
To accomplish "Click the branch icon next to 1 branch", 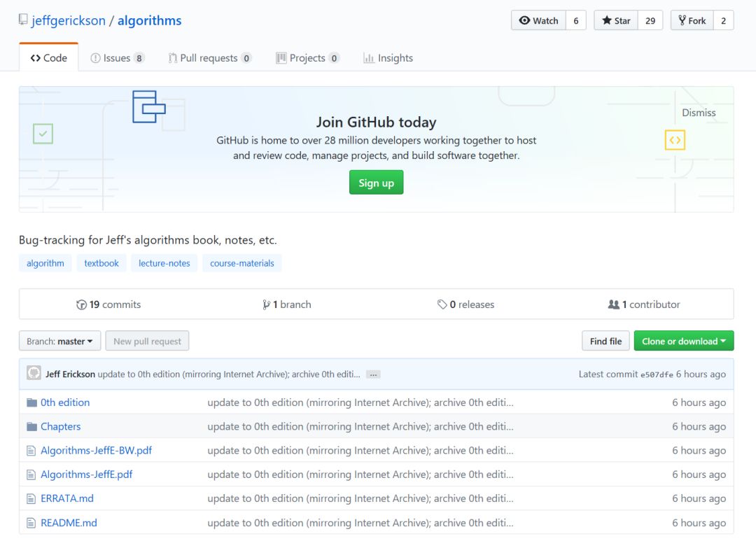I will point(266,304).
